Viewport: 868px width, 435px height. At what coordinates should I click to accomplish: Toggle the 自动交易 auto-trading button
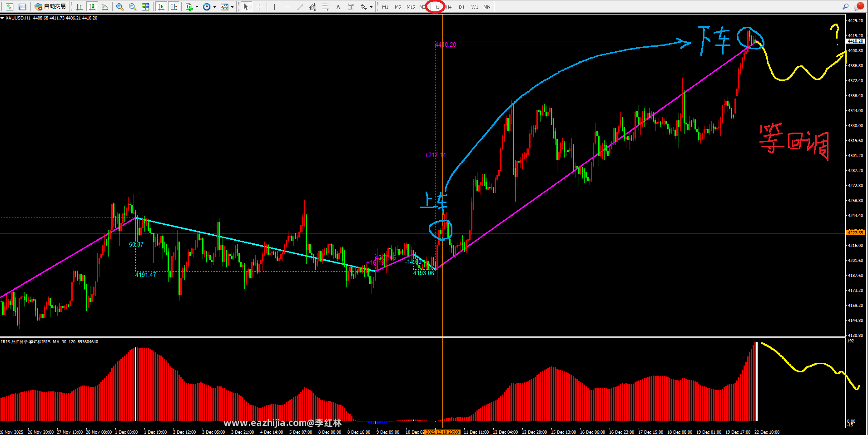[x=50, y=7]
